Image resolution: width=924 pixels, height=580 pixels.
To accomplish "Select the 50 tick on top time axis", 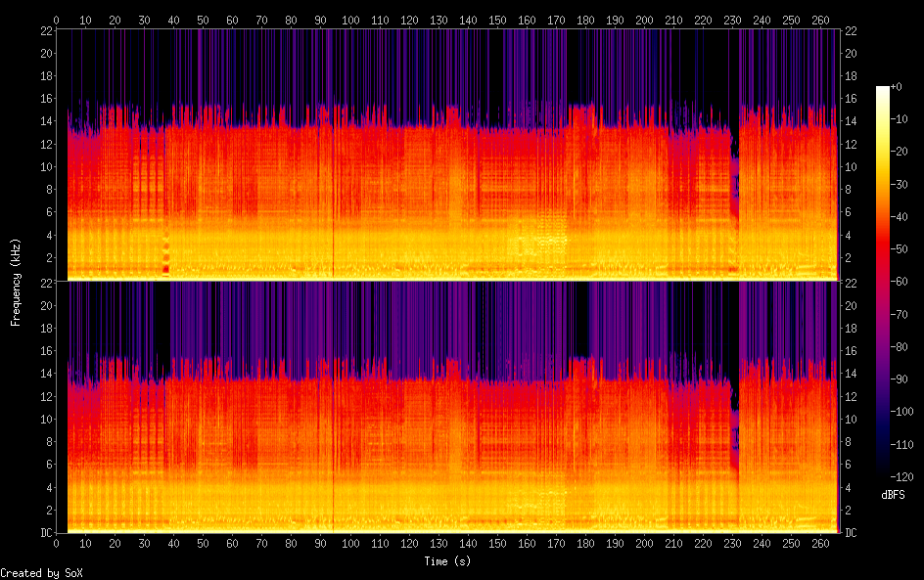I will (x=203, y=19).
